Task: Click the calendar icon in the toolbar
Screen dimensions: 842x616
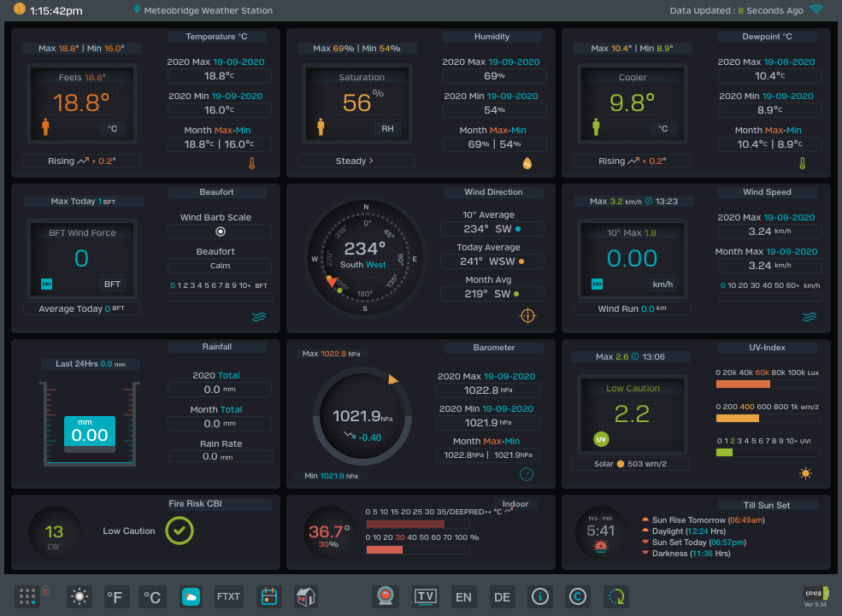Action: 269,596
